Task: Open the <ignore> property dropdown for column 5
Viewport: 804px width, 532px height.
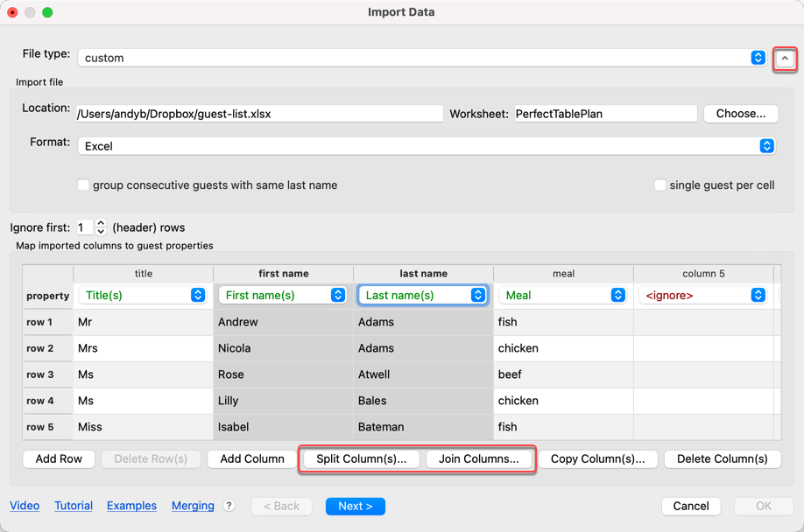Action: 703,296
